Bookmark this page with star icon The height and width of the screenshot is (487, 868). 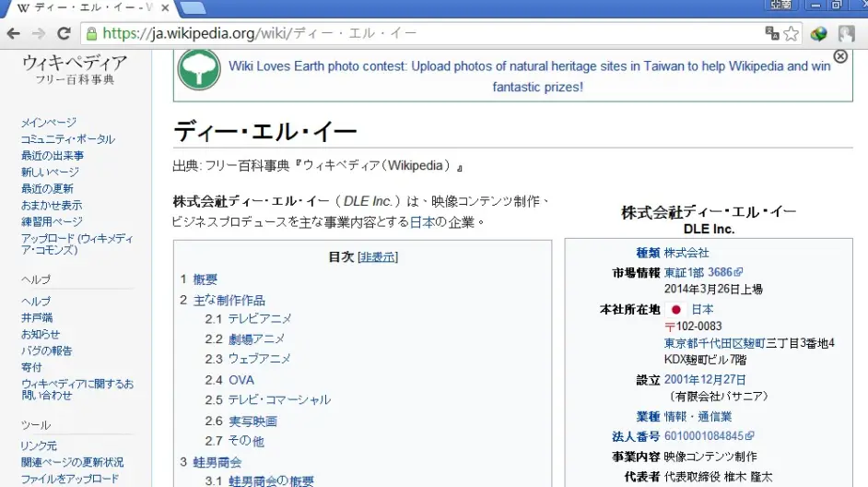pyautogui.click(x=791, y=34)
